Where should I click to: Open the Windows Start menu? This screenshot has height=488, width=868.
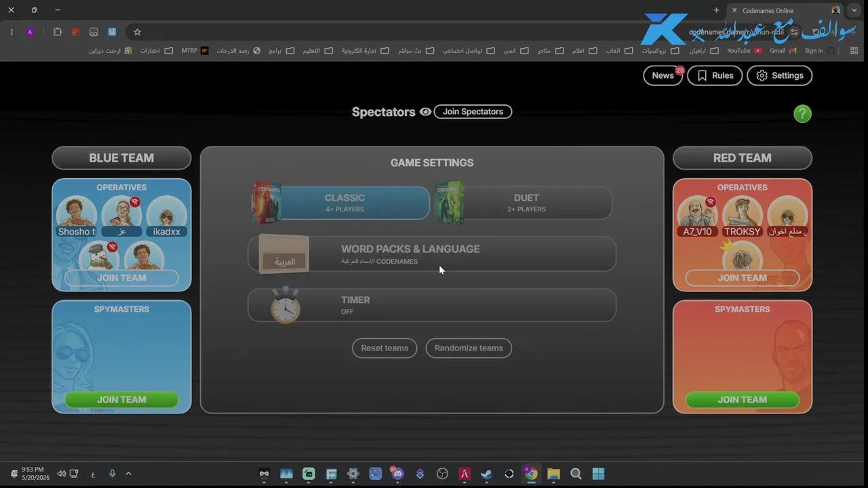[598, 474]
